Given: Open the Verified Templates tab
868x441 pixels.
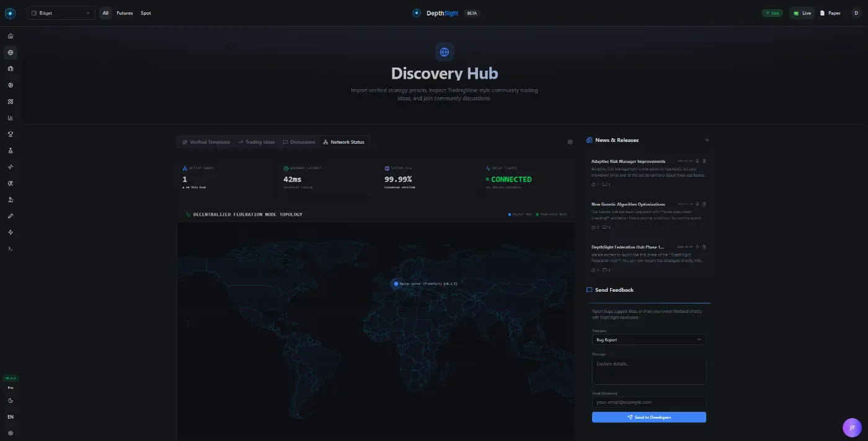Looking at the screenshot, I should [206, 142].
